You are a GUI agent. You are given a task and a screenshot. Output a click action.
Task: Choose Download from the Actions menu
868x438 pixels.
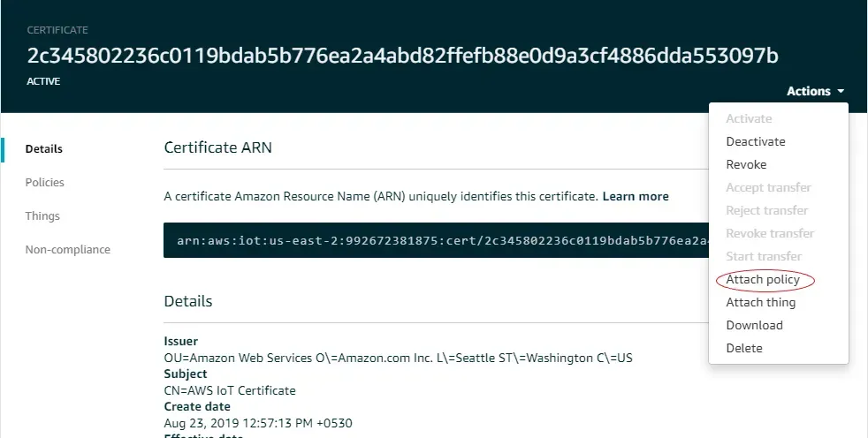(754, 326)
